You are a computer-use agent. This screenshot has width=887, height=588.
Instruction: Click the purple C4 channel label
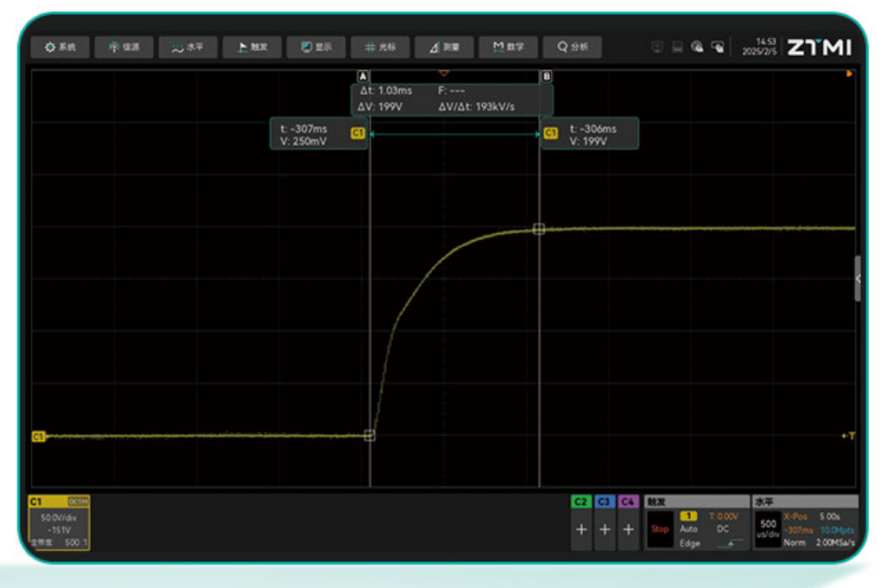click(x=629, y=502)
